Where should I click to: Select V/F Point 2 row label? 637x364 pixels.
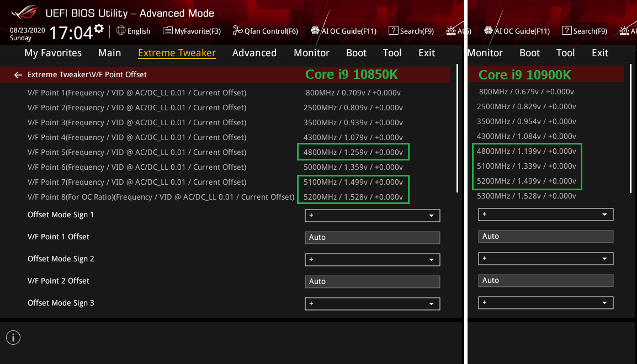(x=137, y=108)
